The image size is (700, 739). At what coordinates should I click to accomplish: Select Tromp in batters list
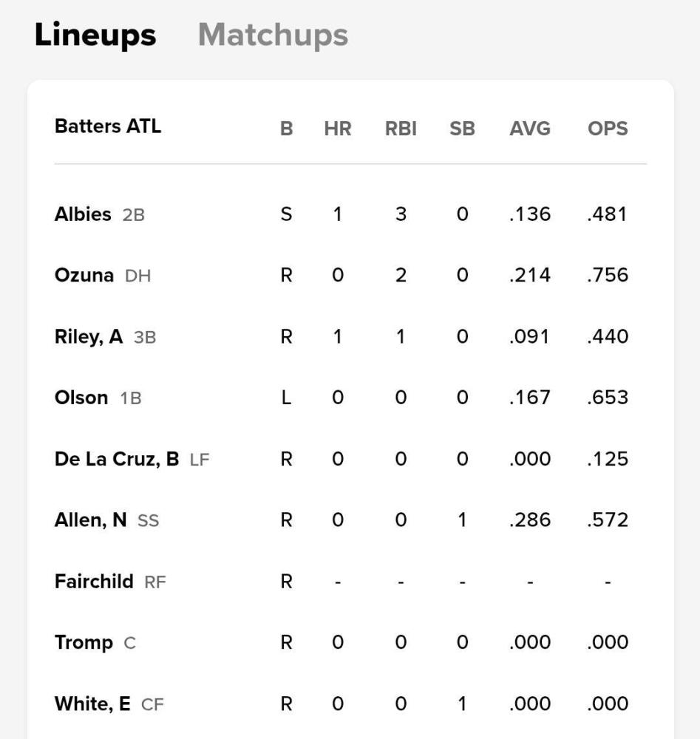click(84, 642)
